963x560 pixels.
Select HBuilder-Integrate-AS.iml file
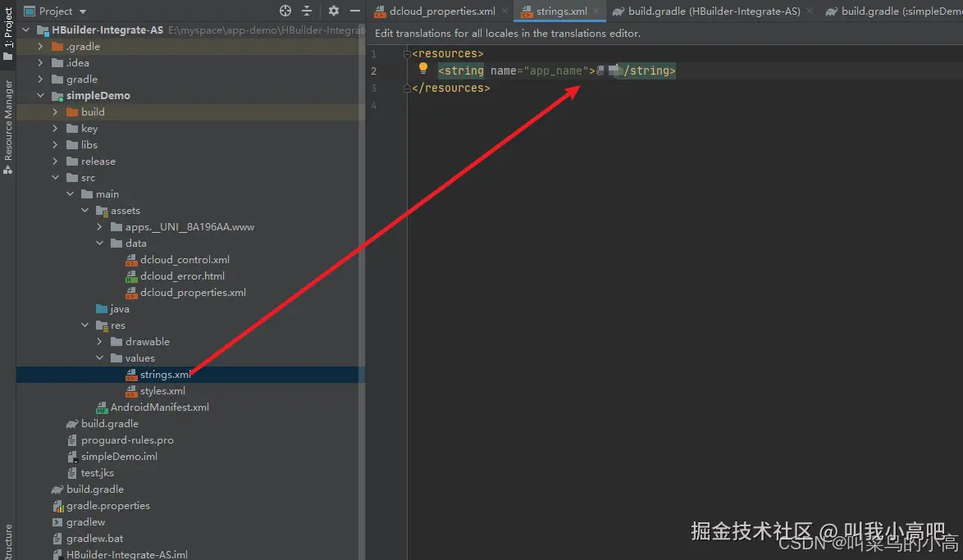tap(127, 554)
